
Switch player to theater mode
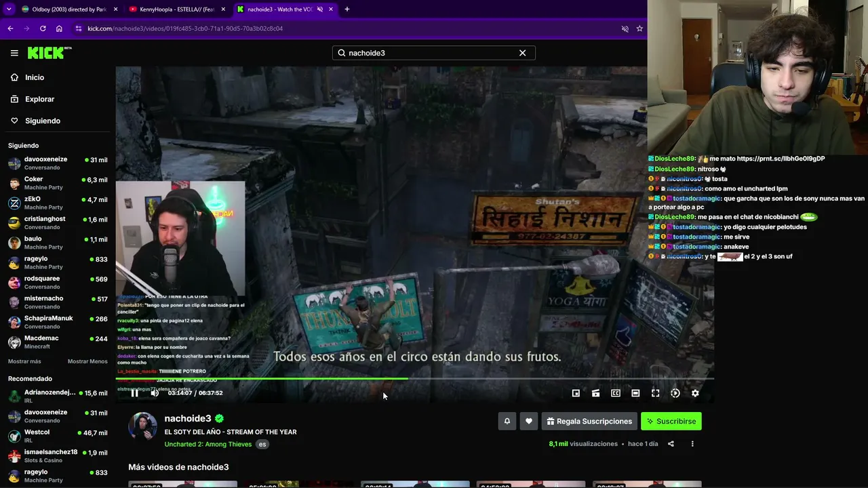[635, 393]
